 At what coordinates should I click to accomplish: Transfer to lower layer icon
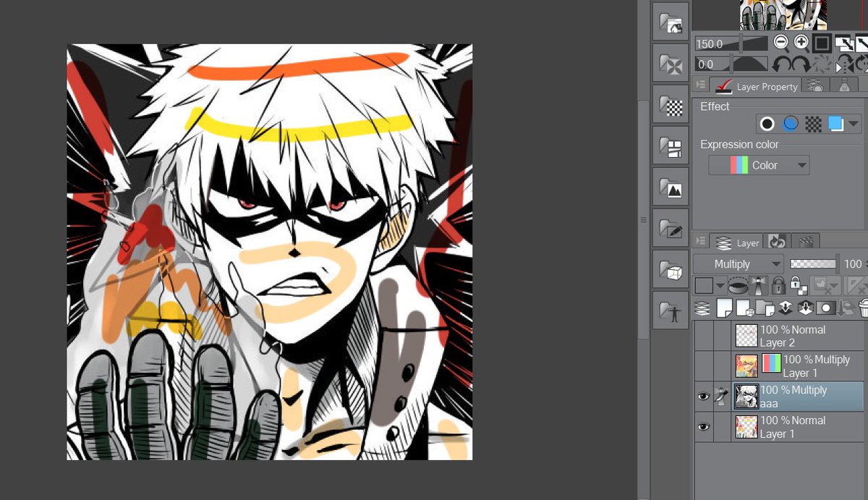point(785,308)
